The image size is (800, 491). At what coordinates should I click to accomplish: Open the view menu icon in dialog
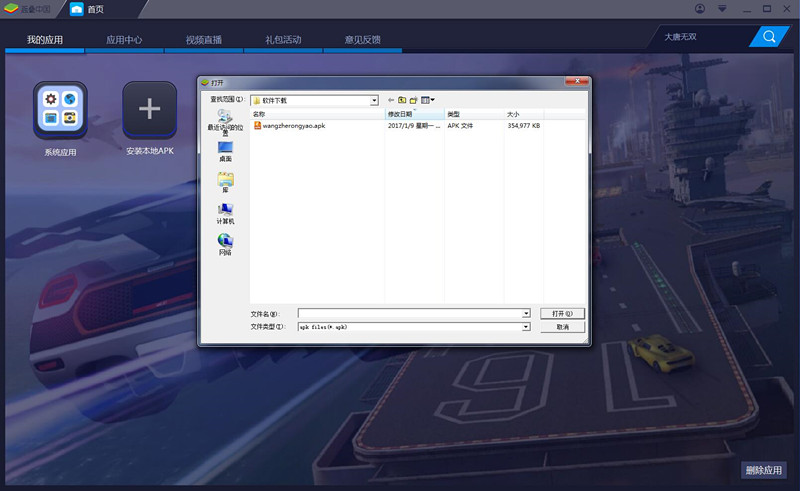click(428, 100)
